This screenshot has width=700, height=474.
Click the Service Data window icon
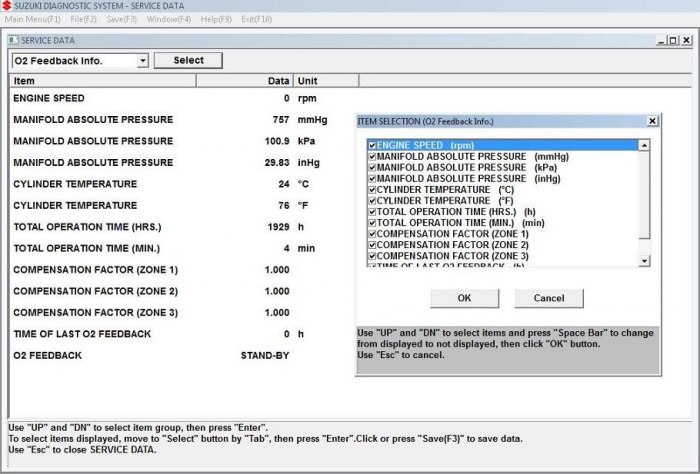(x=13, y=40)
